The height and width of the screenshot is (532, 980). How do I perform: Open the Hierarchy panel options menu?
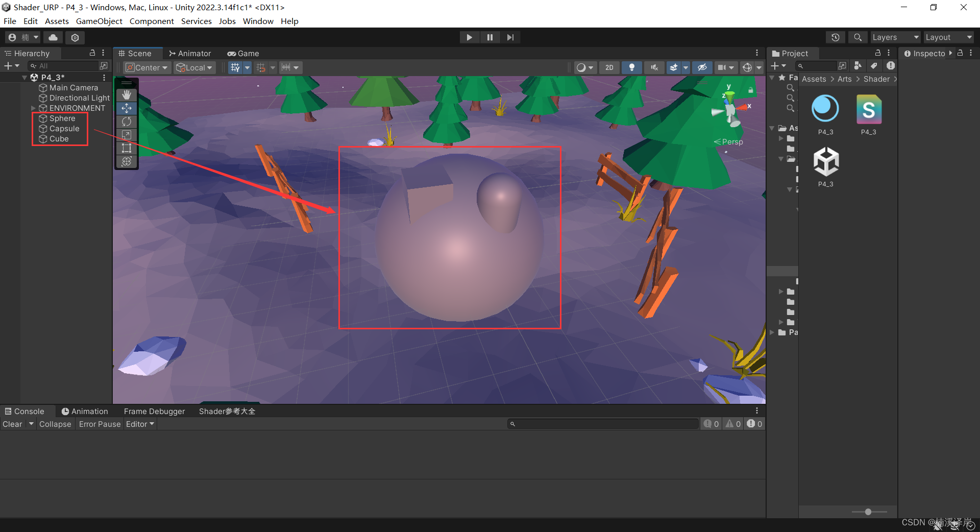[x=103, y=53]
